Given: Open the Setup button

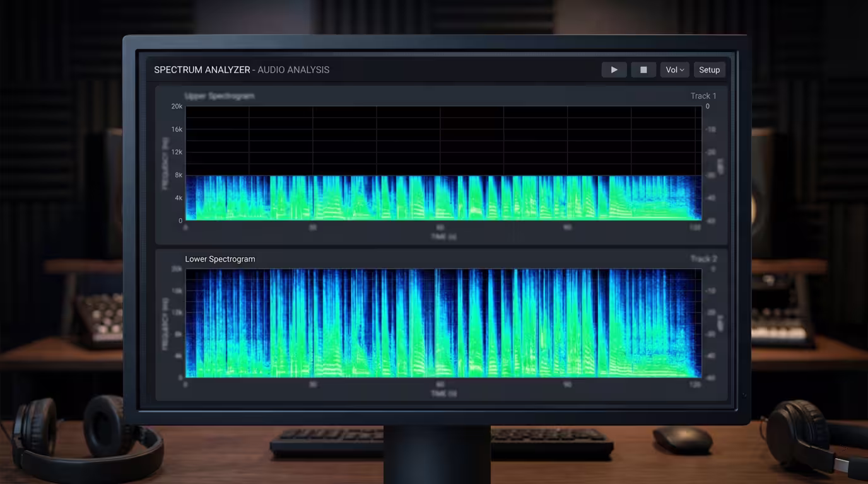Looking at the screenshot, I should pos(709,70).
